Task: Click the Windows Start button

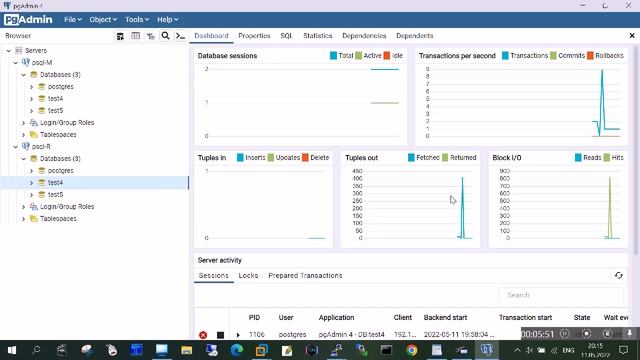Action: [12, 350]
